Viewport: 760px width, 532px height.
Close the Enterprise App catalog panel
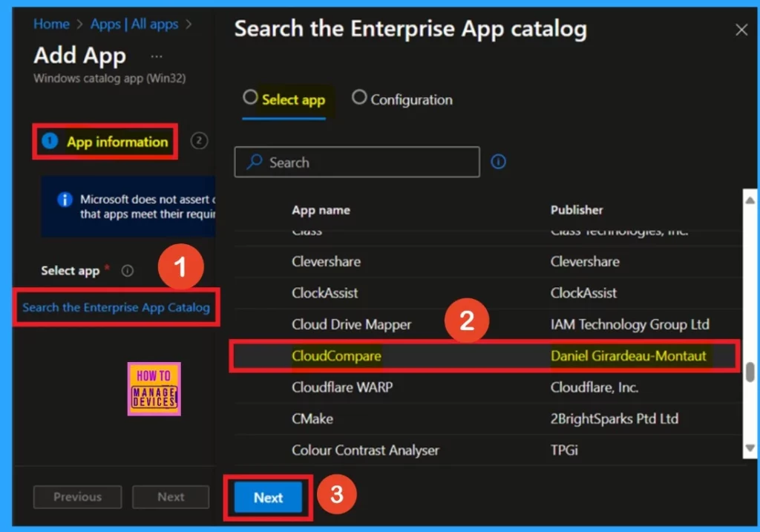(x=741, y=30)
